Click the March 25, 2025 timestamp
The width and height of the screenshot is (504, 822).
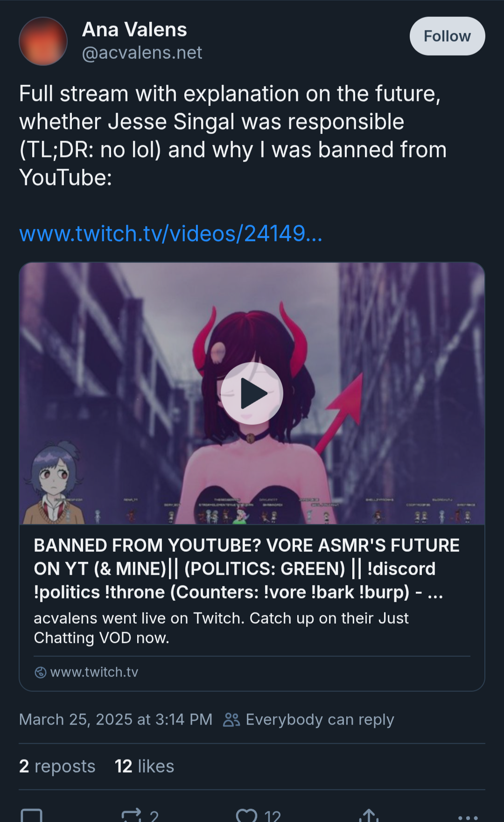116,719
